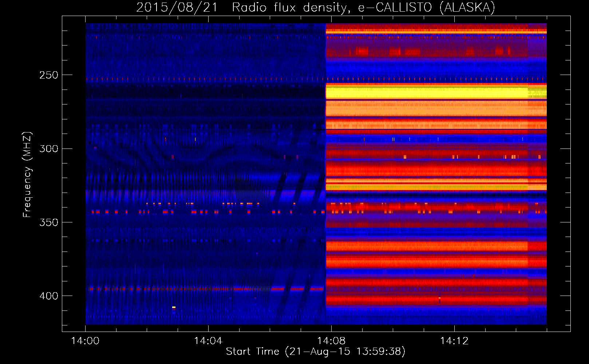Click the 14:08 time tick label
This screenshot has width=589, height=364.
click(331, 341)
